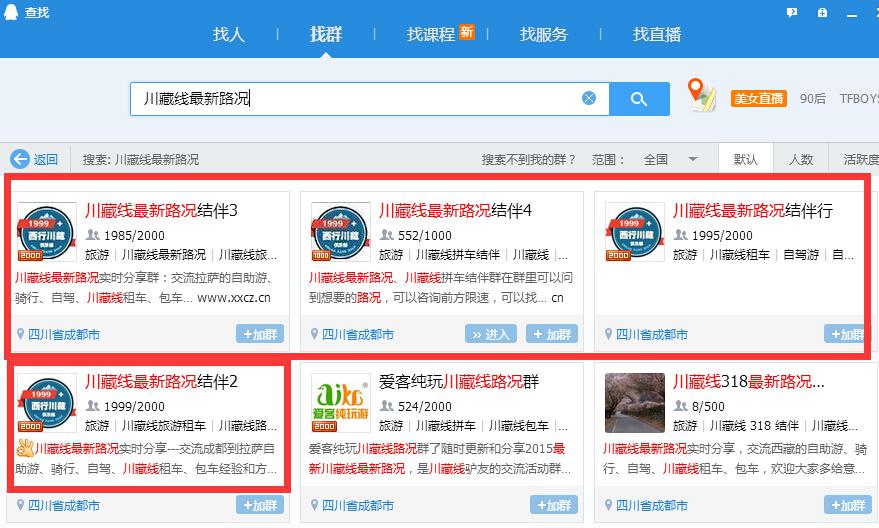The width and height of the screenshot is (879, 528).
Task: Open the 爱客纯玩游 group avatar
Action: click(340, 402)
